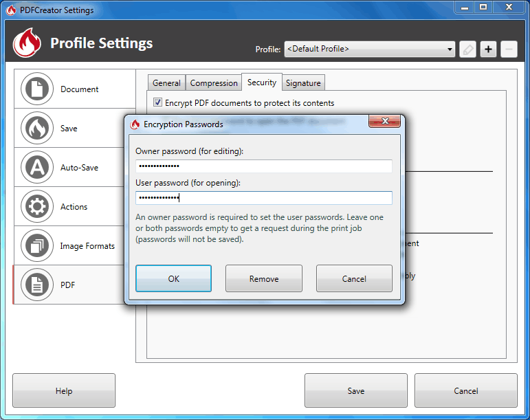Click the Remove passwords button
Viewport: 530px width, 420px height.
pos(264,278)
